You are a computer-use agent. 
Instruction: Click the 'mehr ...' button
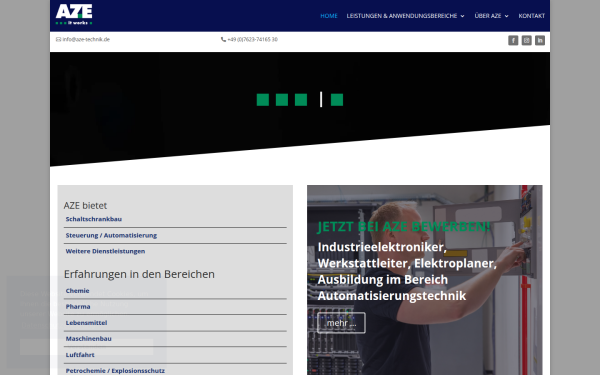341,323
